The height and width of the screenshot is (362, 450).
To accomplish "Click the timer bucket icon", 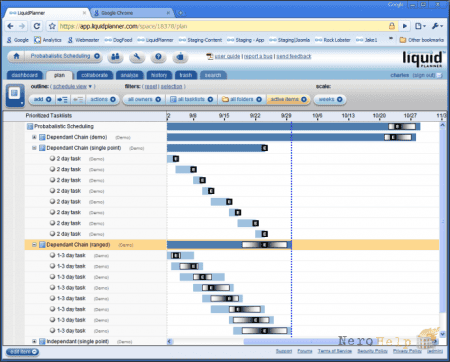I will pyautogui.click(x=180, y=57).
